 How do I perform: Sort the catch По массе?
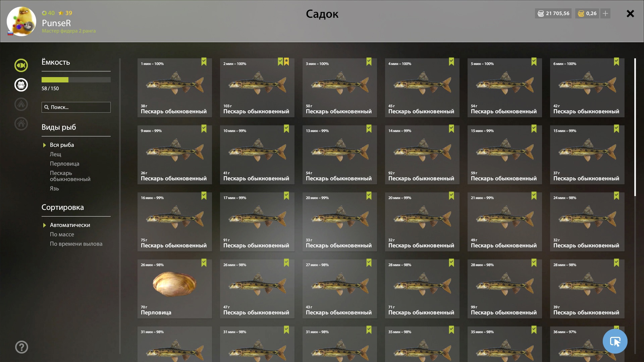coord(62,234)
